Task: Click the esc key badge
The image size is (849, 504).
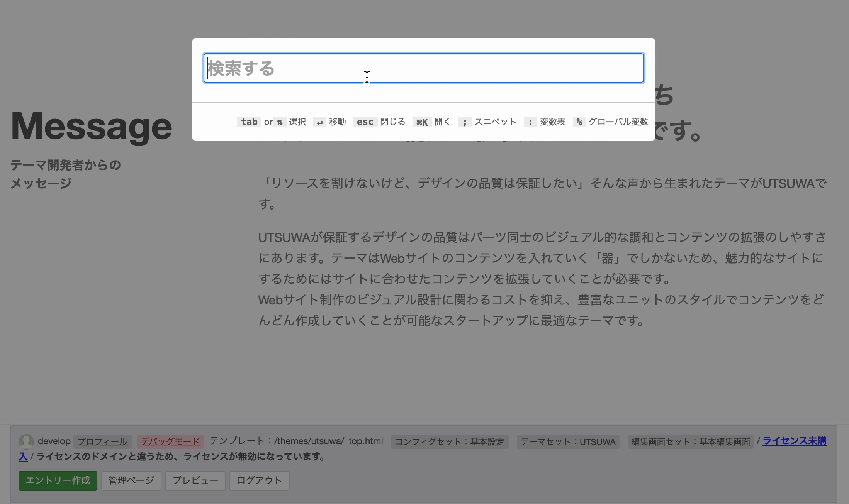Action: (365, 122)
